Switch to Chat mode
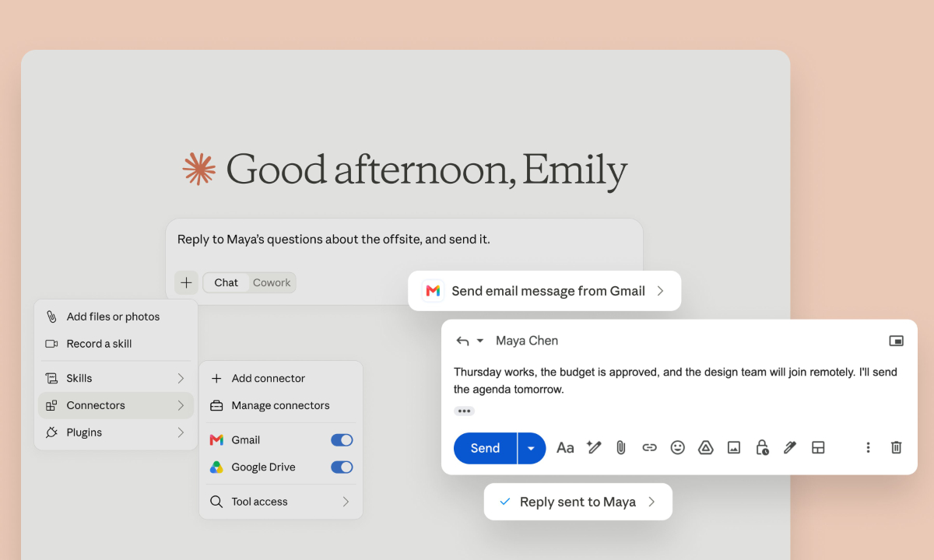 click(226, 282)
